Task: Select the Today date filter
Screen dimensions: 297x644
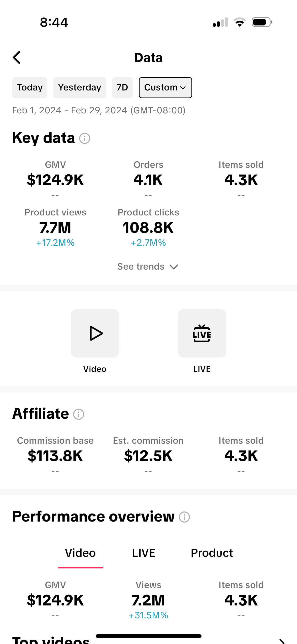Action: point(30,87)
